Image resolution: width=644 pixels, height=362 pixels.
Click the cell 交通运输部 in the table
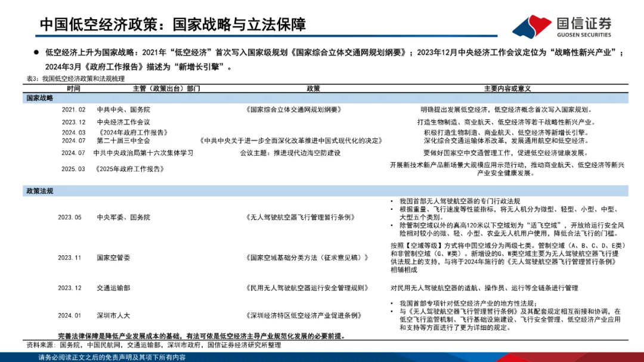coord(113,288)
